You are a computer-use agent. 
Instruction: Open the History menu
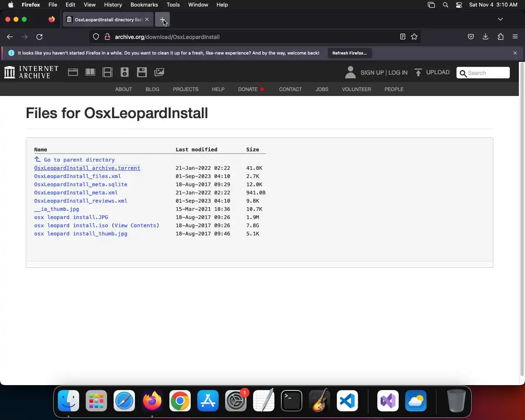pos(113,5)
